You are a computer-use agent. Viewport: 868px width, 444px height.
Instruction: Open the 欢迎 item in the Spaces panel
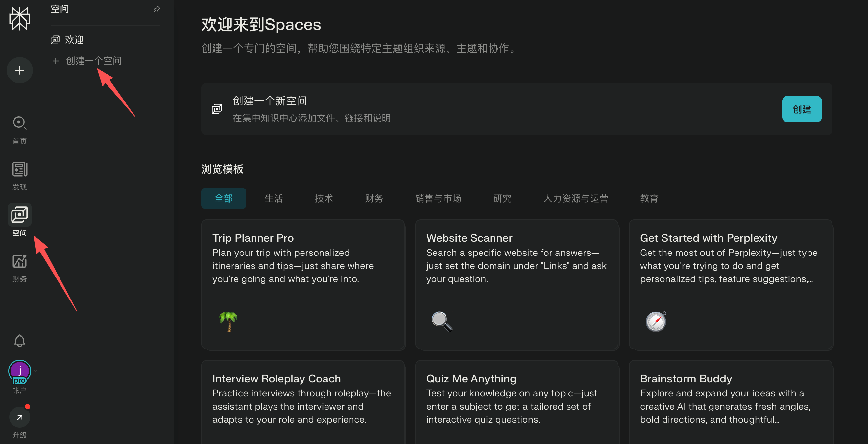click(x=74, y=40)
